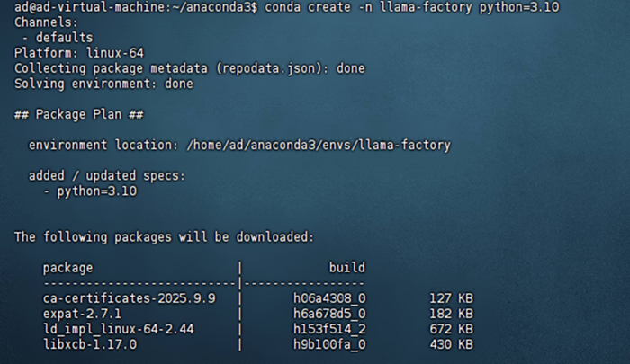
Task: Click the 127 KB size value
Action: 452,298
